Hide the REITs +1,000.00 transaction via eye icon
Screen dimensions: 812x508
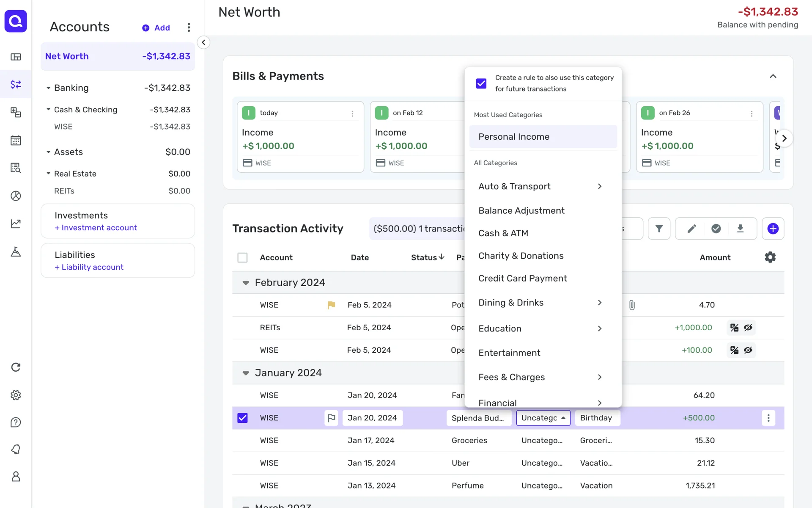point(748,328)
